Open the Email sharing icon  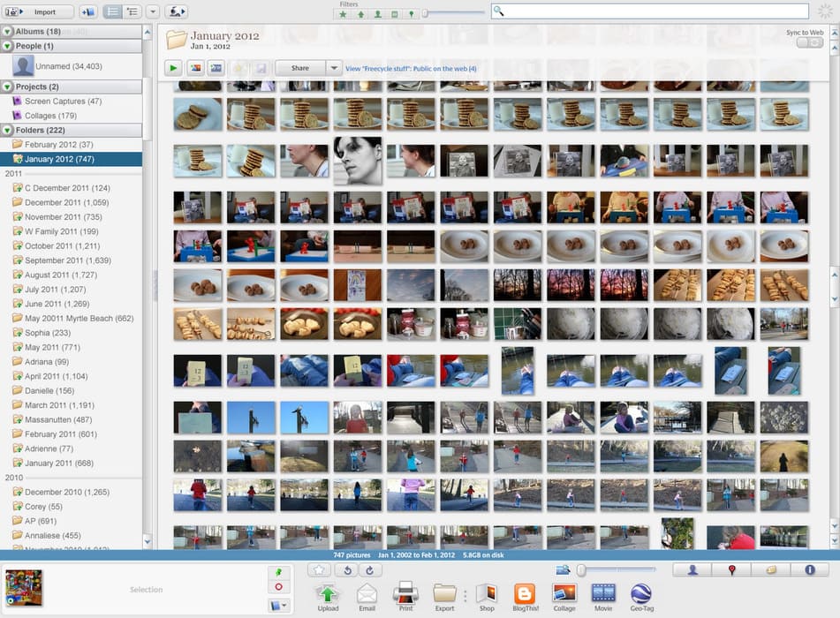[x=367, y=595]
